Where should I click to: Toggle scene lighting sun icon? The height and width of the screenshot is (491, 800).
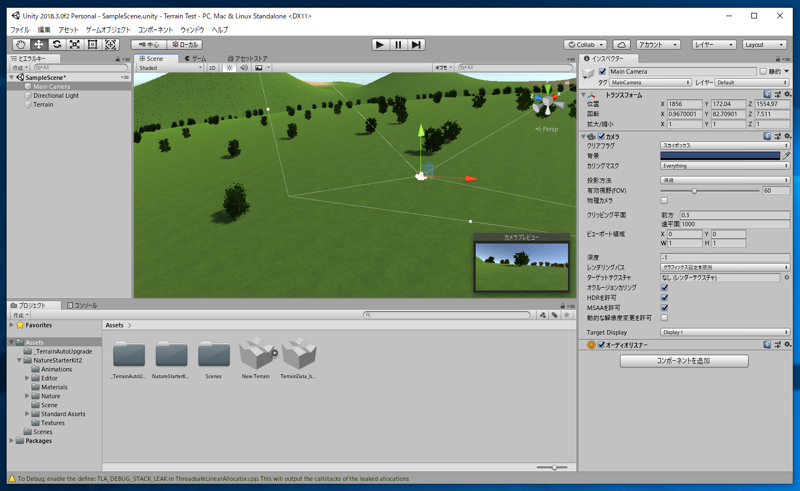(229, 67)
